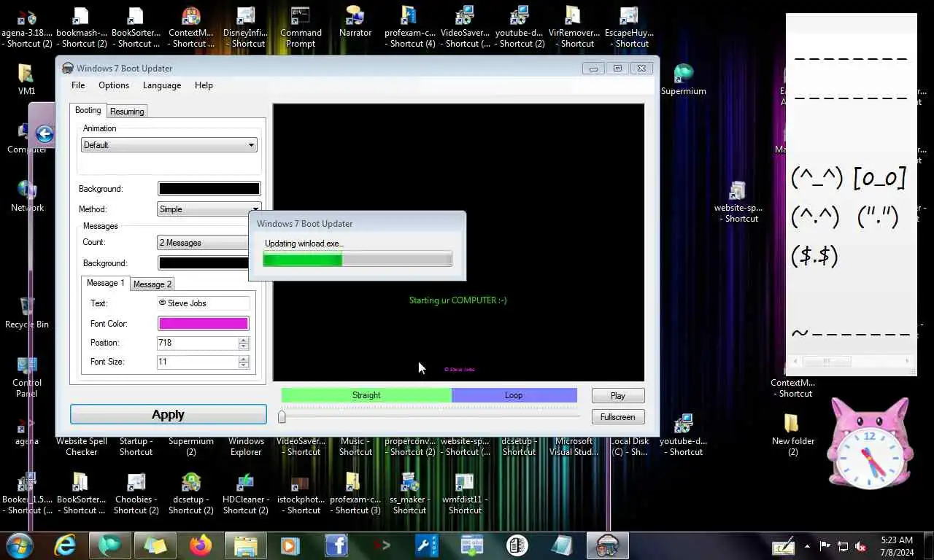This screenshot has height=560, width=934.
Task: Click the blue Loop segment
Action: coord(514,395)
